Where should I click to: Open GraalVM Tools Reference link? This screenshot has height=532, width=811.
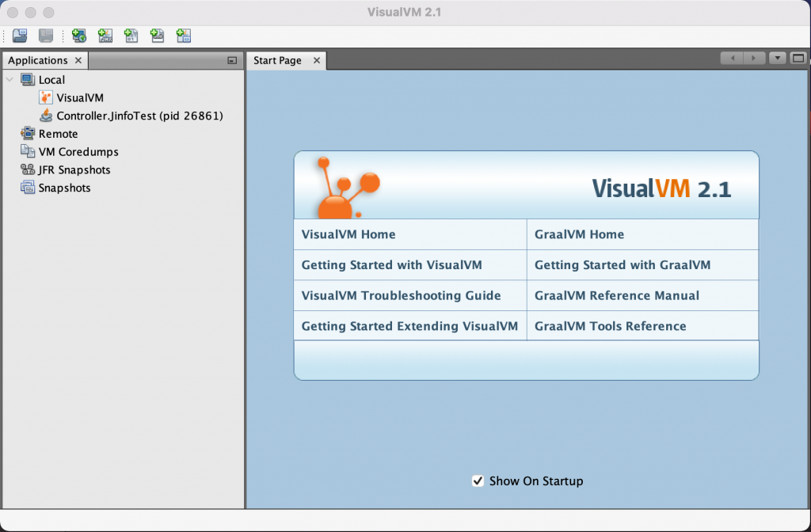click(611, 326)
